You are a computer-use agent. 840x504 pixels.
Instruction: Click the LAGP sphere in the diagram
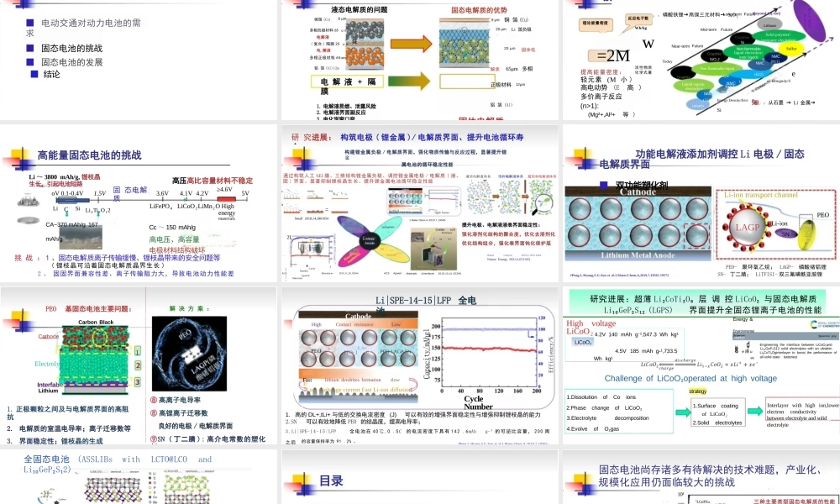coord(746,227)
